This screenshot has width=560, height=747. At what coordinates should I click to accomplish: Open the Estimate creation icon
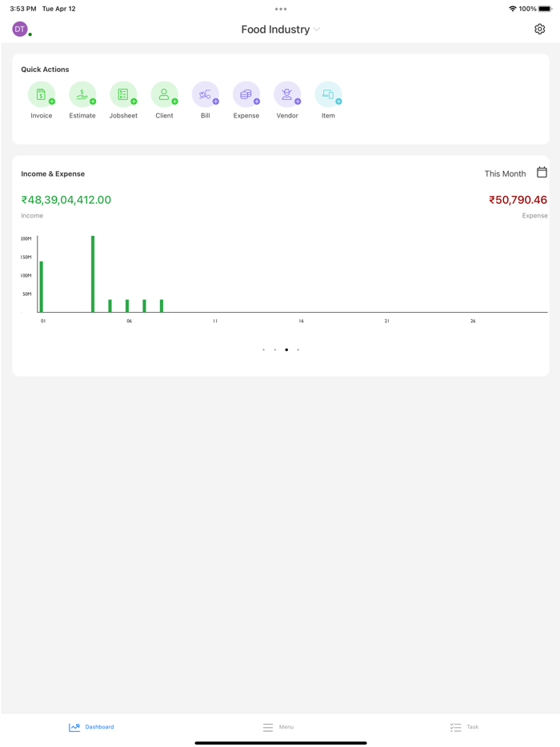pos(82,94)
